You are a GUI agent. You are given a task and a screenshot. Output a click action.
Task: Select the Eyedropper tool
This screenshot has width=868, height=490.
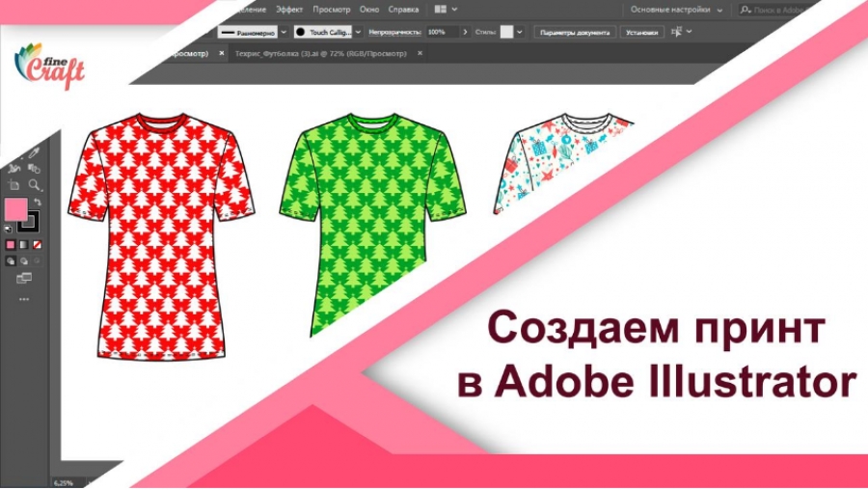pos(35,152)
